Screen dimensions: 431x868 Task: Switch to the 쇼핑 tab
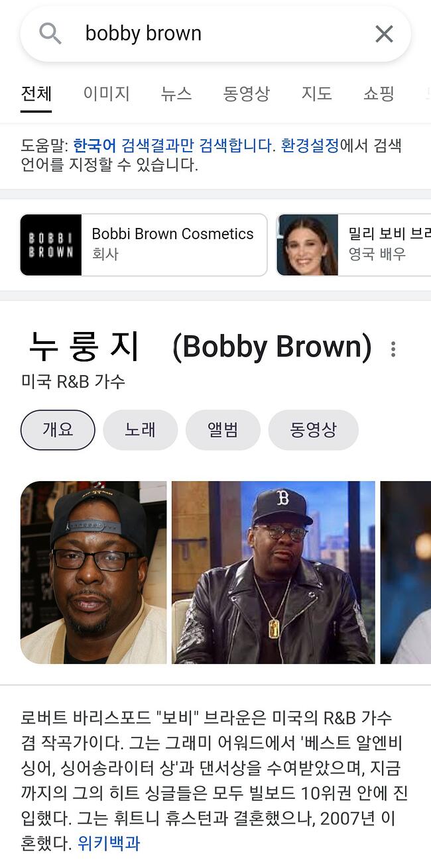379,93
